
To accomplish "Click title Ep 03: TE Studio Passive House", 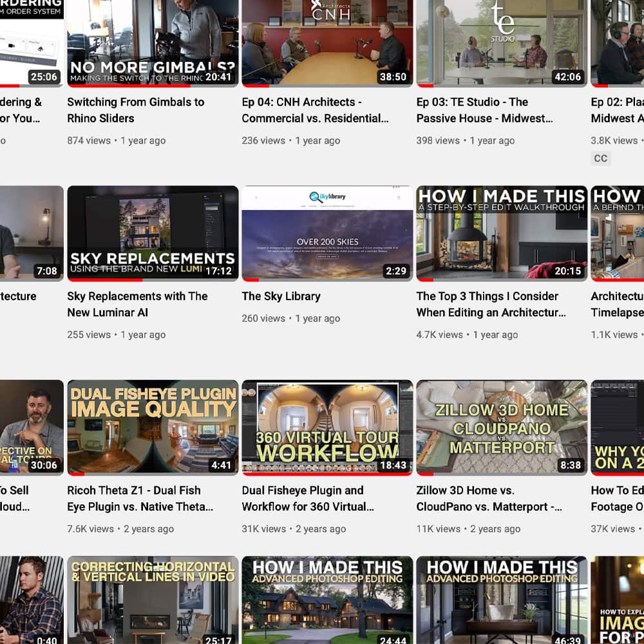I will [x=485, y=110].
